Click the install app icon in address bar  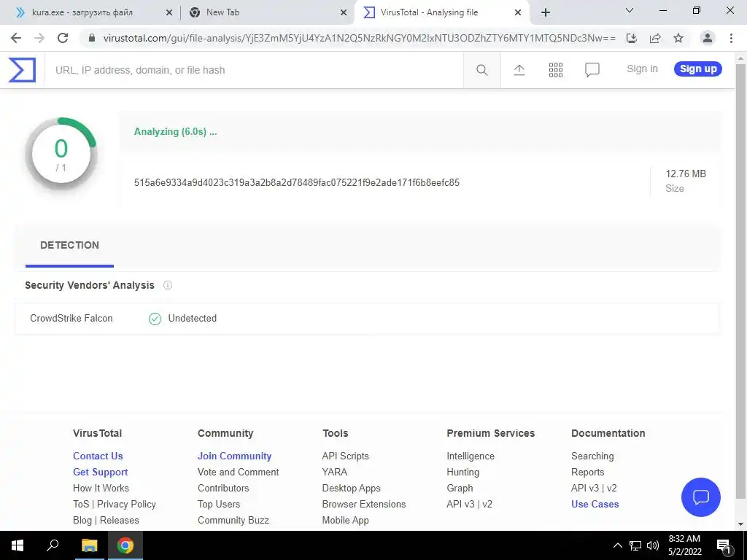[632, 38]
